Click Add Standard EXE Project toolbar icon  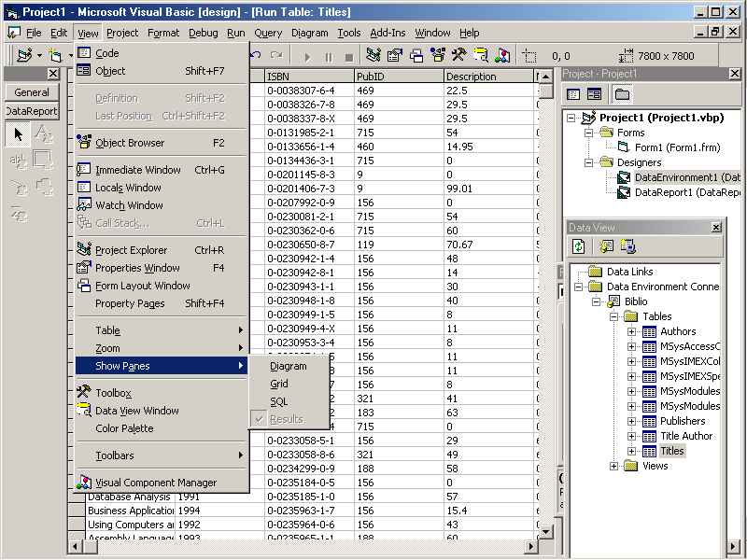pyautogui.click(x=24, y=56)
